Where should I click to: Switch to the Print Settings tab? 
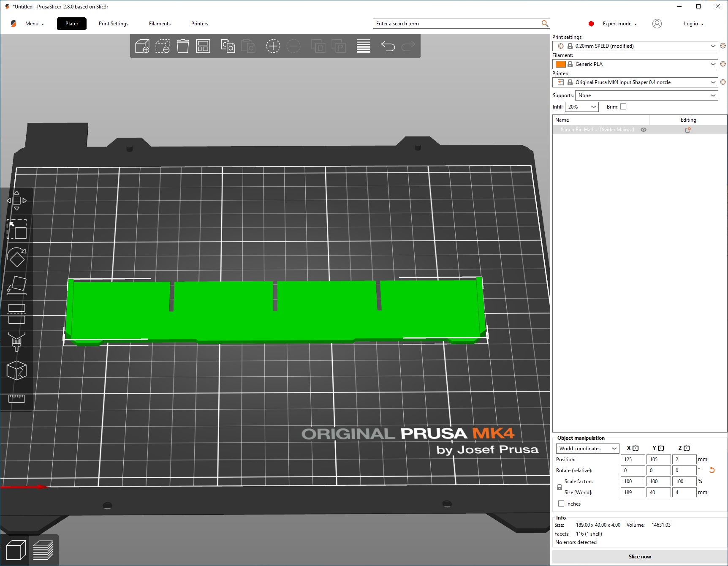[114, 24]
